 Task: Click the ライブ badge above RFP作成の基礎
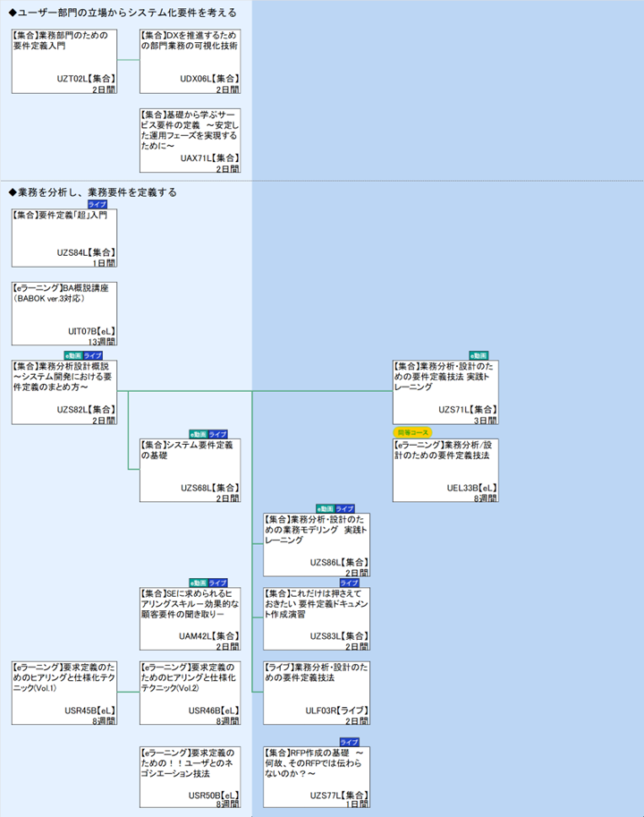click(350, 742)
